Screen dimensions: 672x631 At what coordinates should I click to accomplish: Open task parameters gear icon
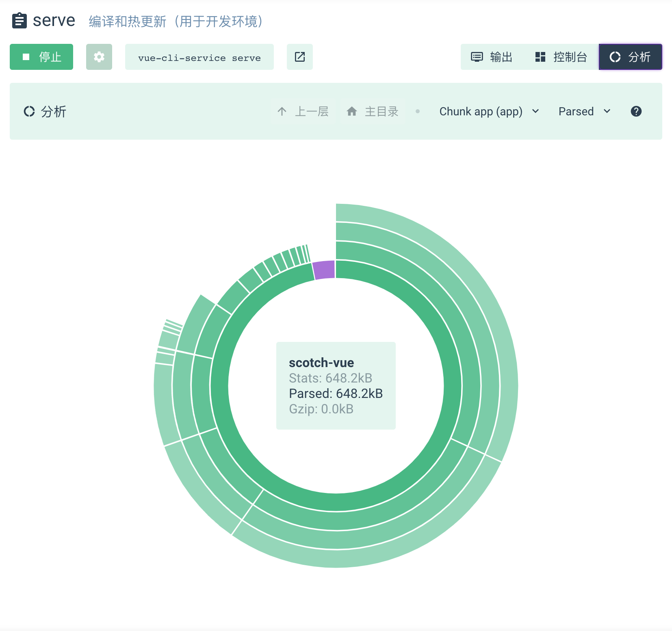99,57
